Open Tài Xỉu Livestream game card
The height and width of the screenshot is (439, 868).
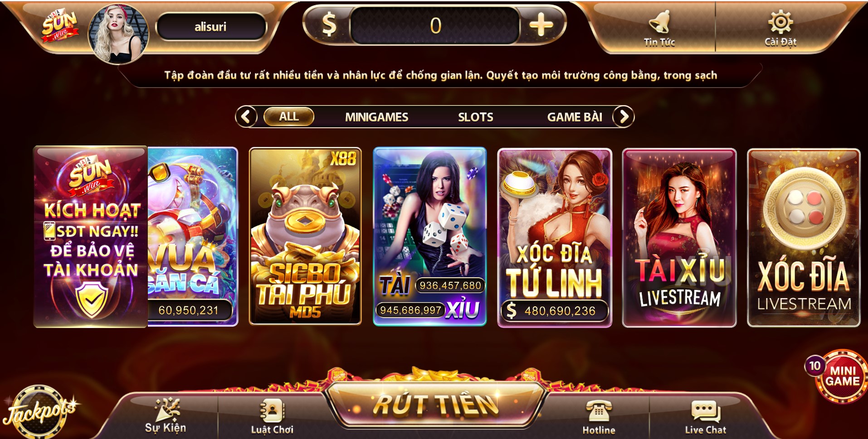click(679, 237)
